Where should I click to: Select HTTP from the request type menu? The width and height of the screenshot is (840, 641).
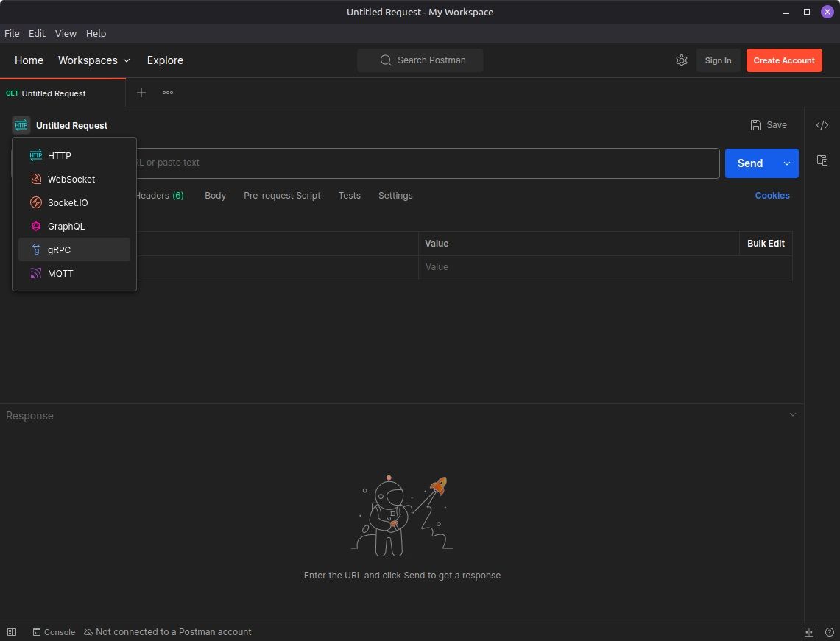(x=60, y=156)
